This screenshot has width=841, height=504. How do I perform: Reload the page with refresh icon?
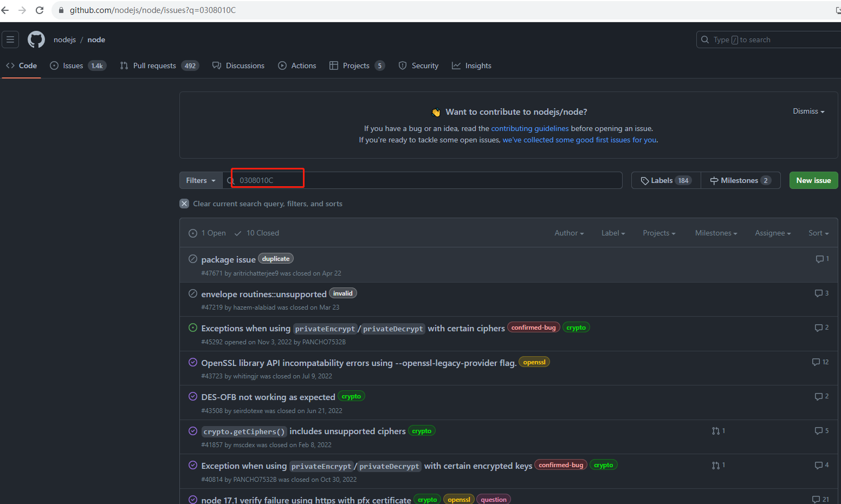pyautogui.click(x=40, y=10)
